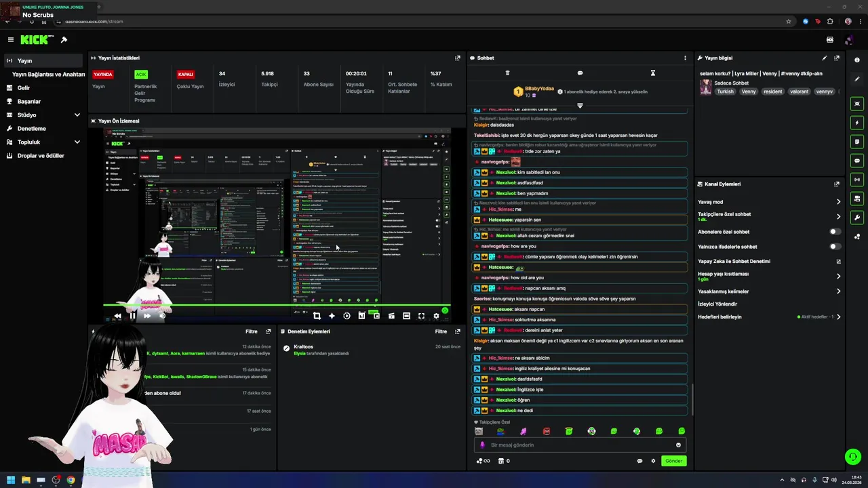Click the Turkish stream tag
Viewport: 868px width, 488px height.
726,91
